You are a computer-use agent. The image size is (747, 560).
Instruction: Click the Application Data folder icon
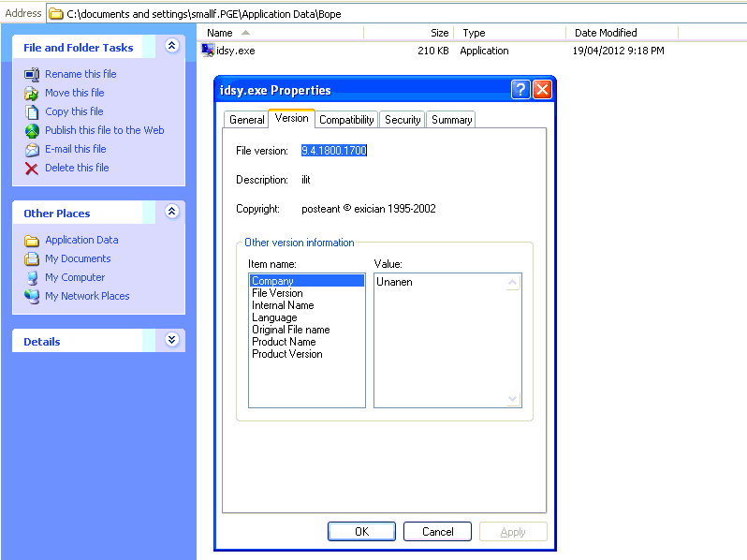32,241
